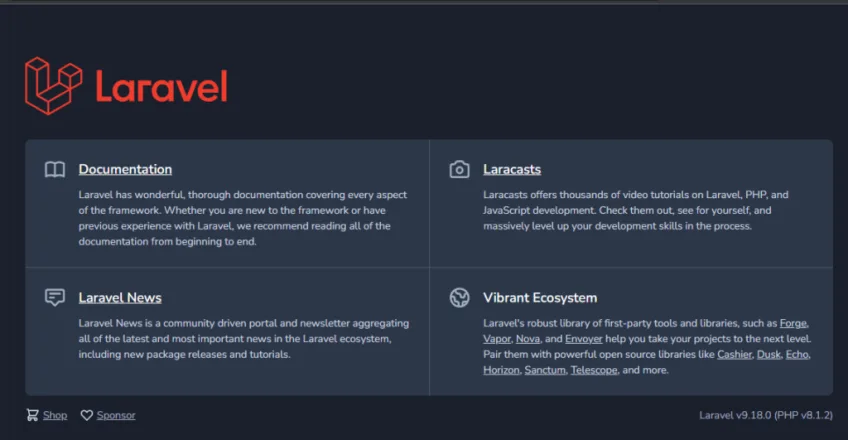This screenshot has height=440, width=848.
Task: Open the Cashier library link
Action: (x=734, y=355)
